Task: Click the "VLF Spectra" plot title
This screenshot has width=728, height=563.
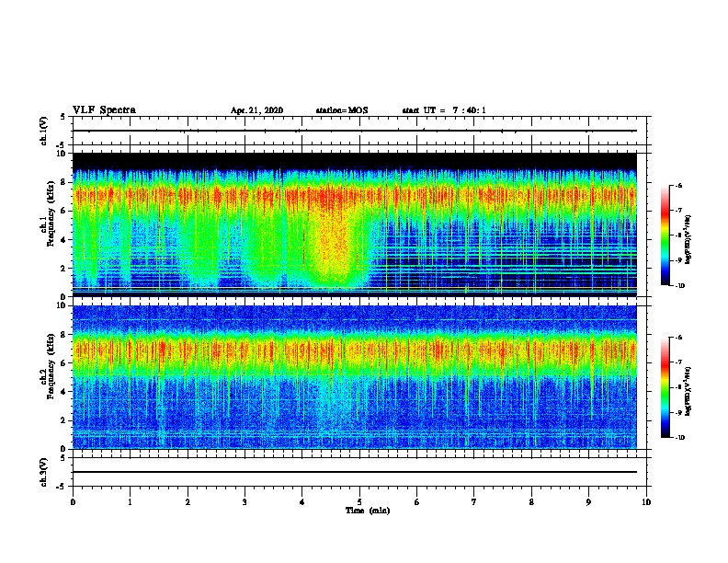Action: 104,110
